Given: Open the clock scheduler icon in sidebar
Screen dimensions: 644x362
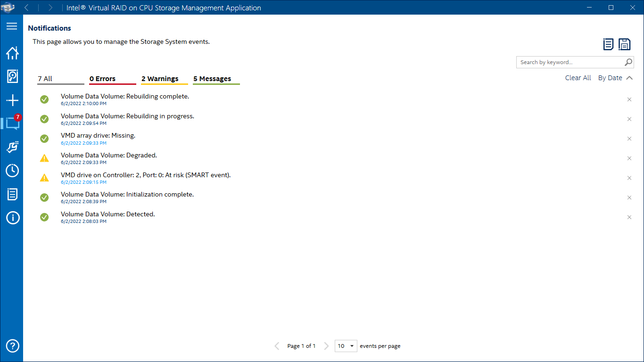Looking at the screenshot, I should (12, 171).
